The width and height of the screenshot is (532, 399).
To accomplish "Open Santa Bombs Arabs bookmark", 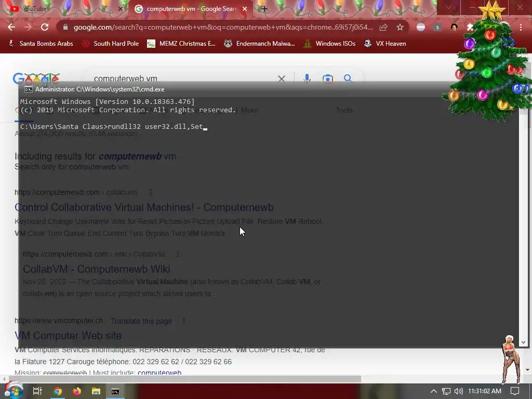I will (x=41, y=44).
